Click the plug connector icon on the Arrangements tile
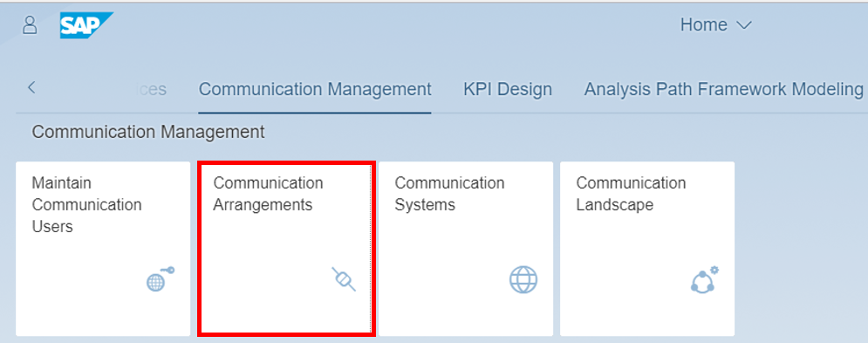This screenshot has width=868, height=343. 343,279
